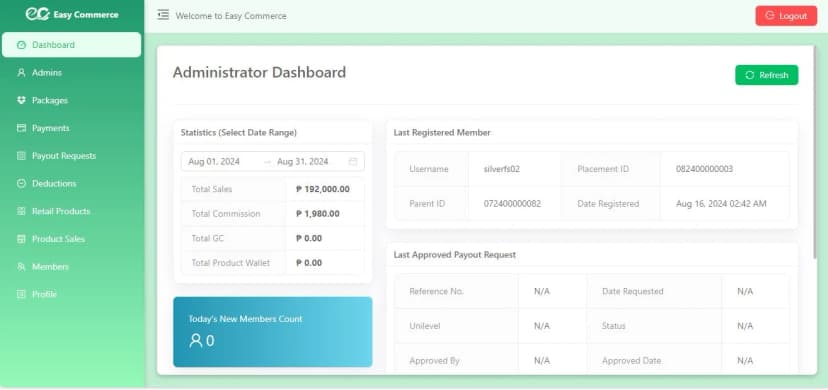Click the Payments credit card icon
Viewport: 828px width, 390px height.
point(21,128)
